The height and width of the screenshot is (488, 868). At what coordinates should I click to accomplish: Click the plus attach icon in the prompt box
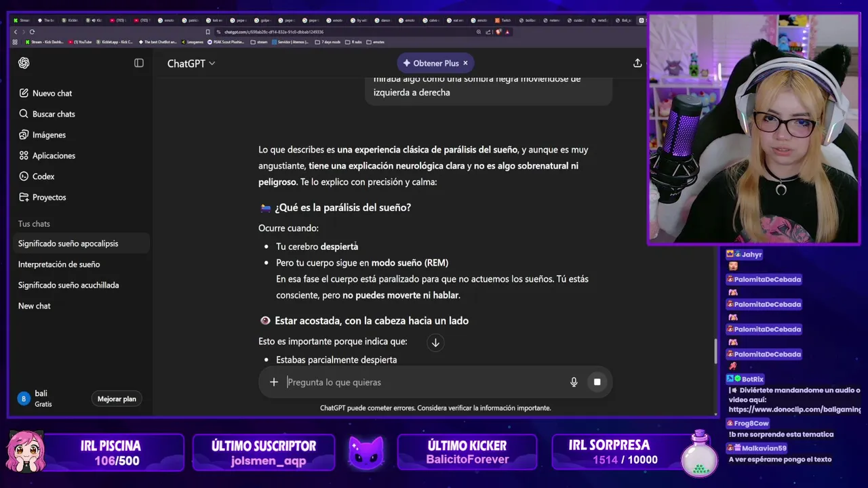(x=274, y=382)
